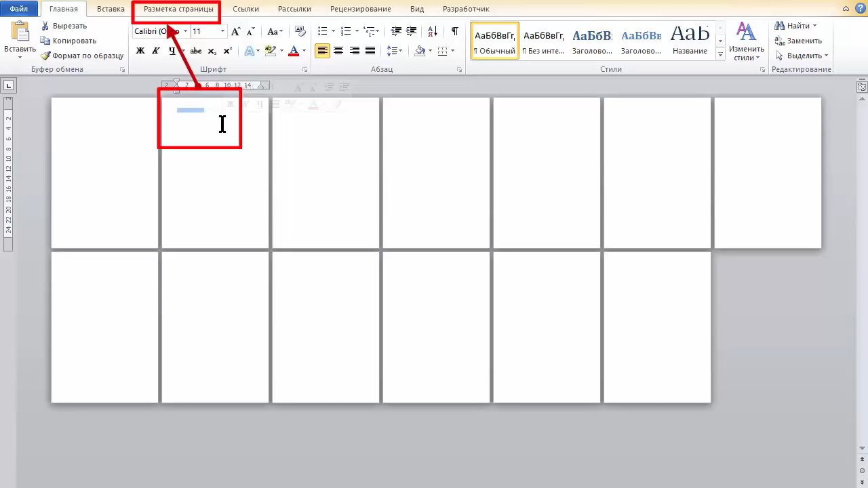Minimize the ribbon arrow

tap(846, 9)
